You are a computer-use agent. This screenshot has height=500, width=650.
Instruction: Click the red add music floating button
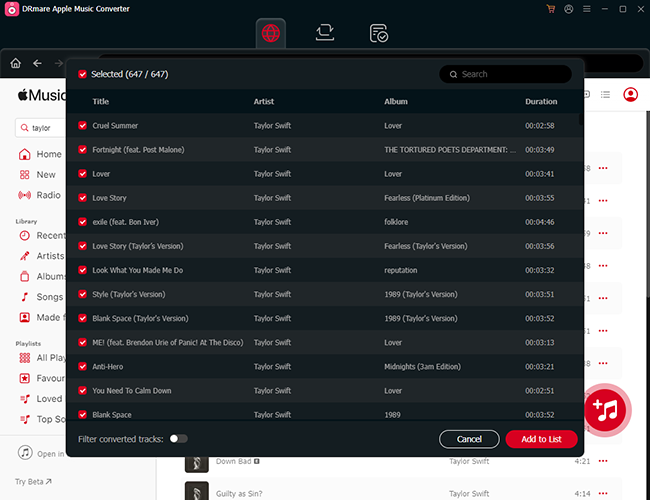[606, 410]
